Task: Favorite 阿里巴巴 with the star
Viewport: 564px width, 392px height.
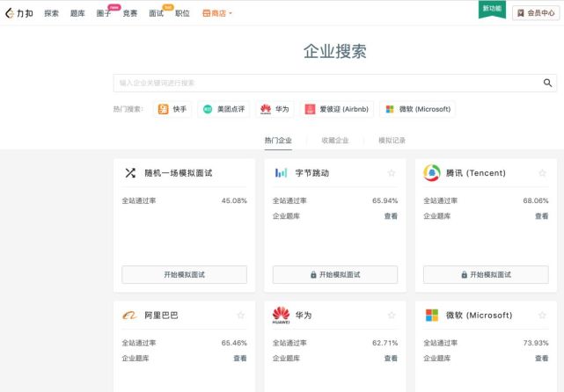Action: pos(240,316)
